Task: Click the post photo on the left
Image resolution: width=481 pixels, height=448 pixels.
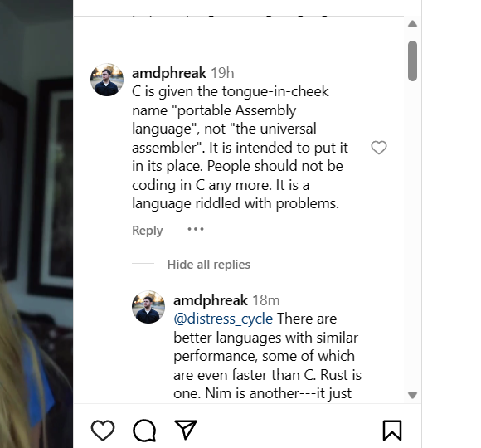Action: pyautogui.click(x=36, y=224)
